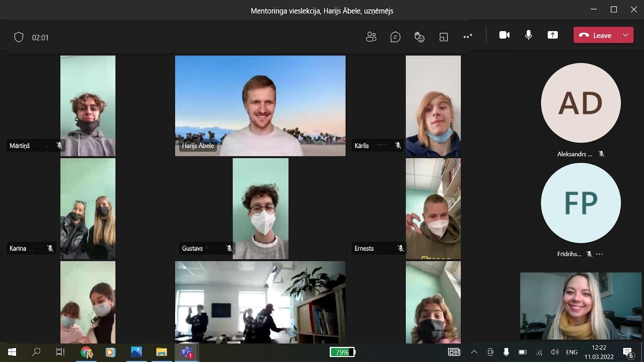
Task: Select Harijs Ābele's video tile
Action: (x=260, y=105)
